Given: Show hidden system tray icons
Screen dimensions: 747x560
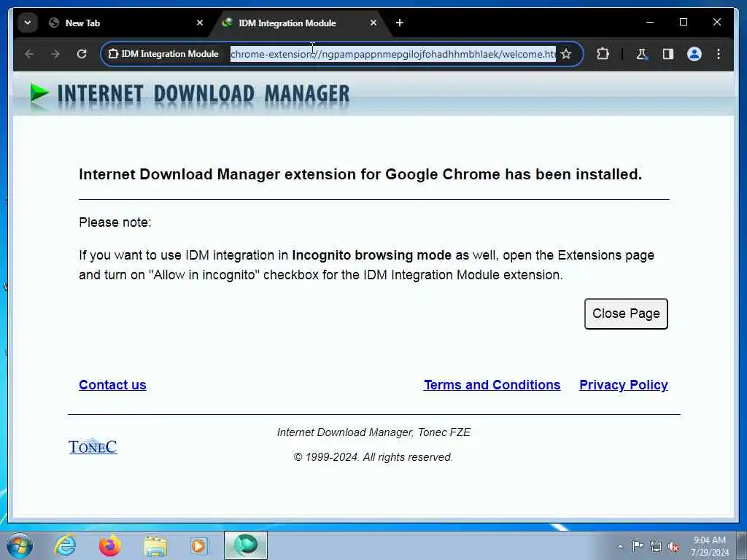Looking at the screenshot, I should [620, 546].
